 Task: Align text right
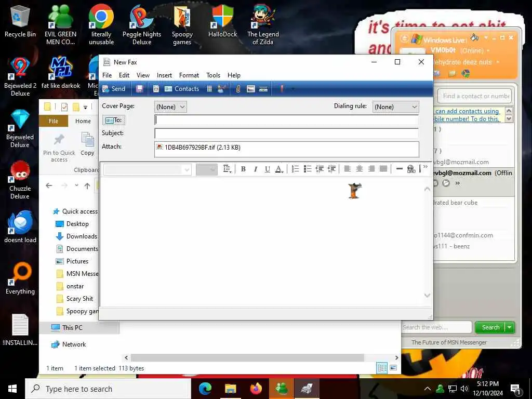[371, 169]
